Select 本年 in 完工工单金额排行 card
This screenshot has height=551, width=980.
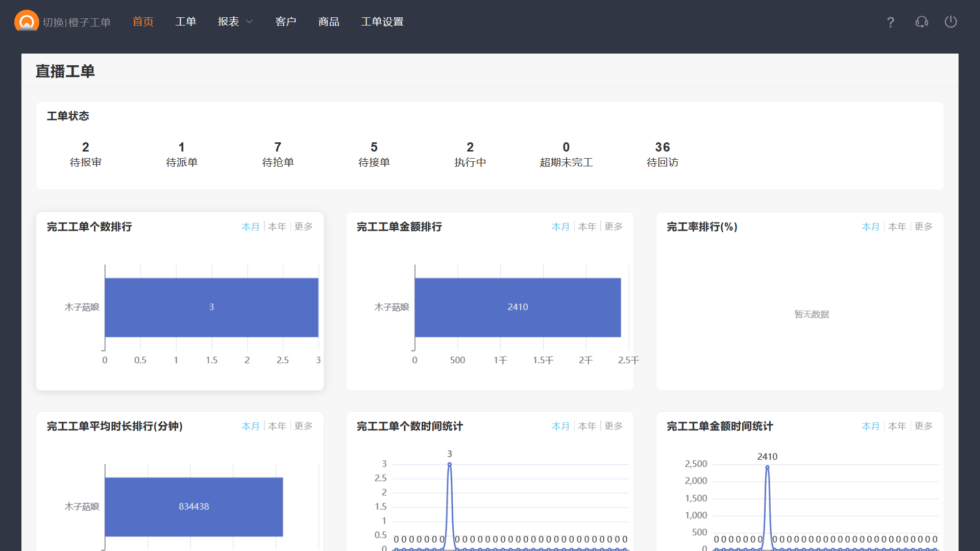[587, 227]
